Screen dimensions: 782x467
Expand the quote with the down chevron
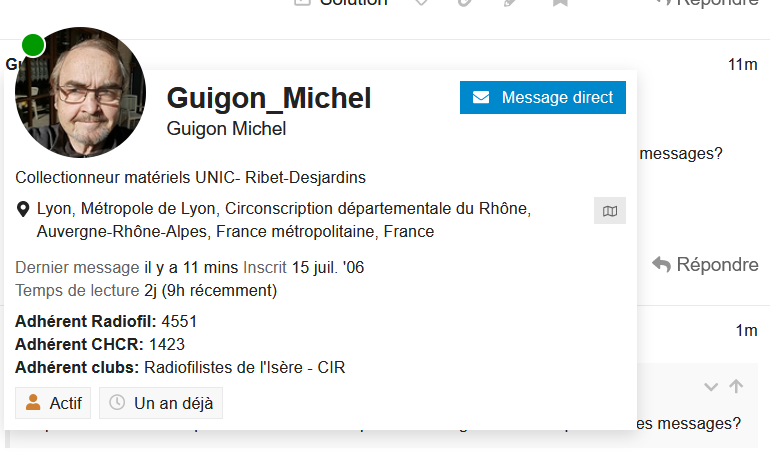[x=711, y=386]
